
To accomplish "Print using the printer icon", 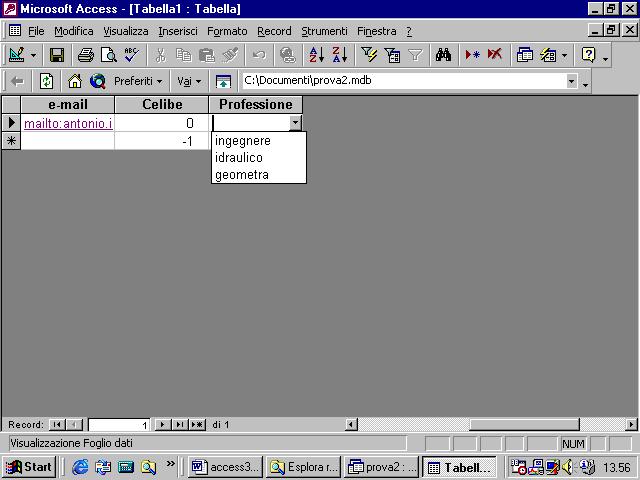I will 86,55.
